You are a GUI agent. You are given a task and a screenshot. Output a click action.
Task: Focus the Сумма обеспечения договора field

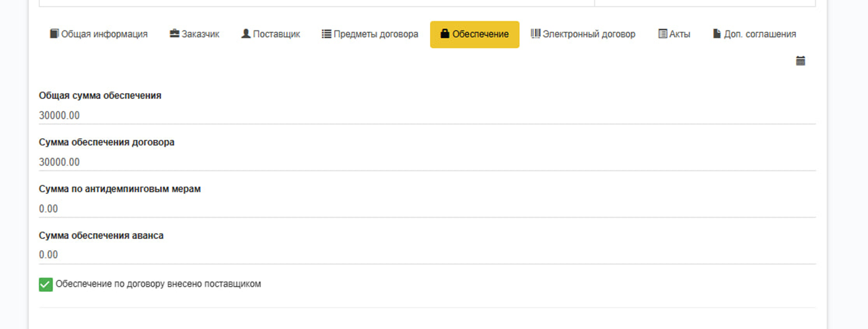click(x=427, y=162)
